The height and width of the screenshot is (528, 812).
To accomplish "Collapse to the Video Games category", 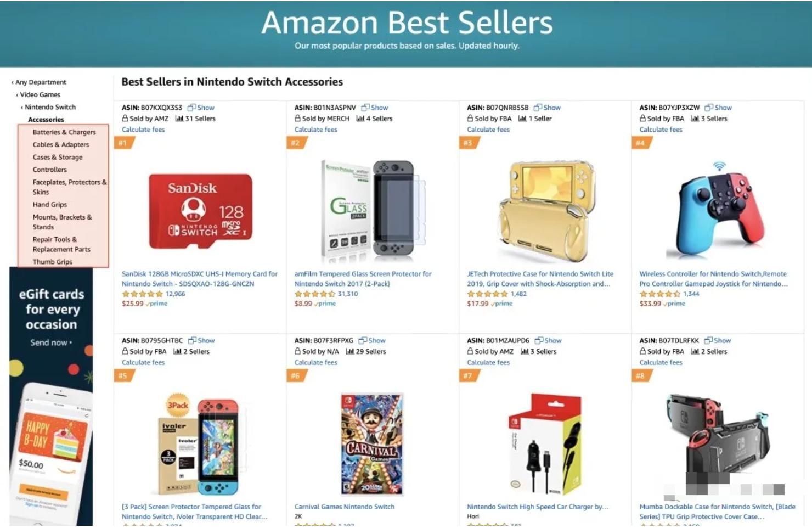I will coord(40,95).
